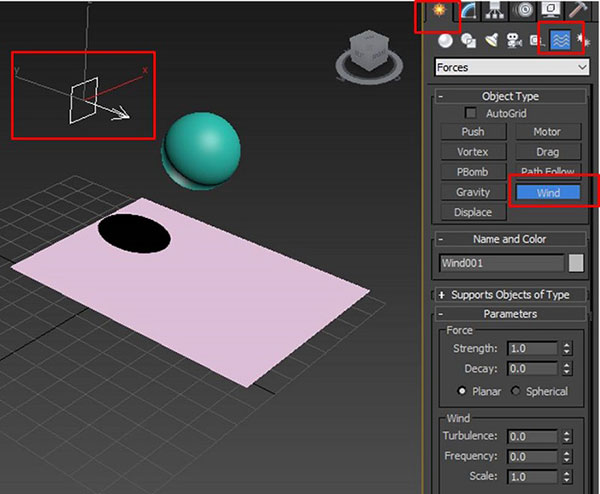Select the Spherical radio button
Screen dimensions: 600x494
coord(517,391)
